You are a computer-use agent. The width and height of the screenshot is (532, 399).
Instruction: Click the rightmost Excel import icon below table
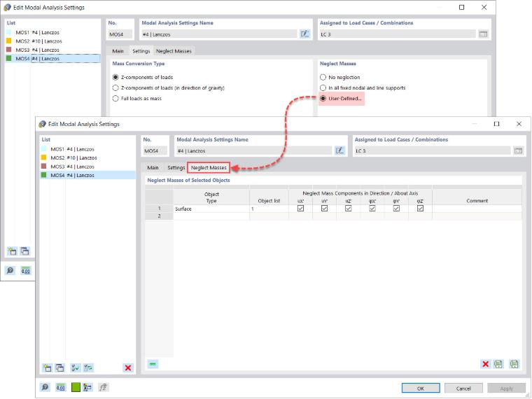click(x=514, y=364)
